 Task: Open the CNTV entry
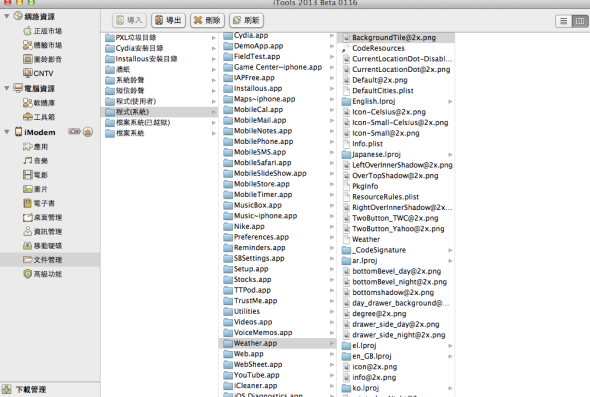click(38, 73)
